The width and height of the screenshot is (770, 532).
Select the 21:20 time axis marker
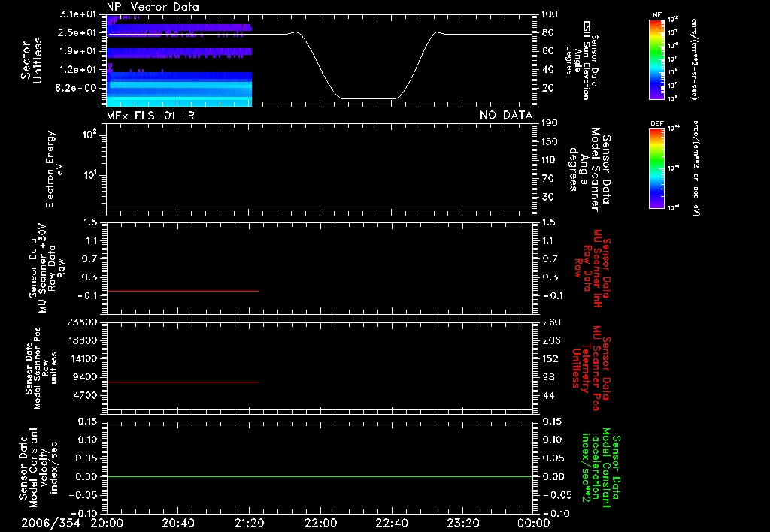(x=249, y=523)
